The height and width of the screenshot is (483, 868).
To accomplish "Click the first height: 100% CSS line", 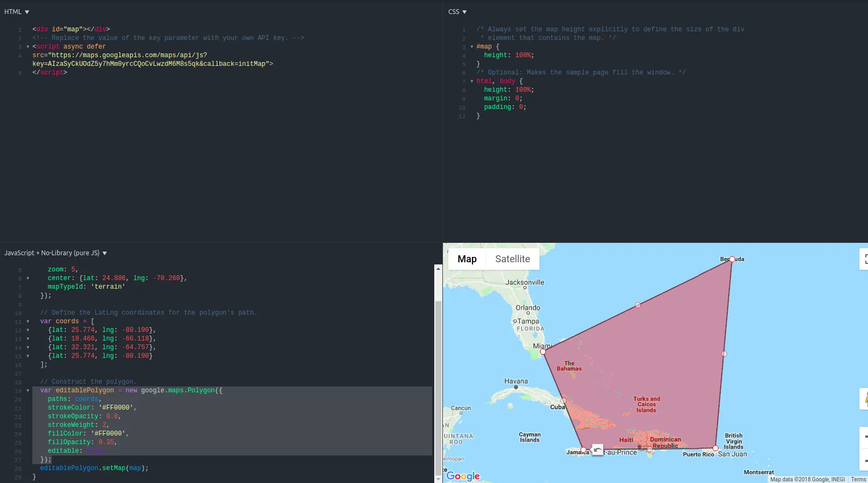I will coord(509,55).
